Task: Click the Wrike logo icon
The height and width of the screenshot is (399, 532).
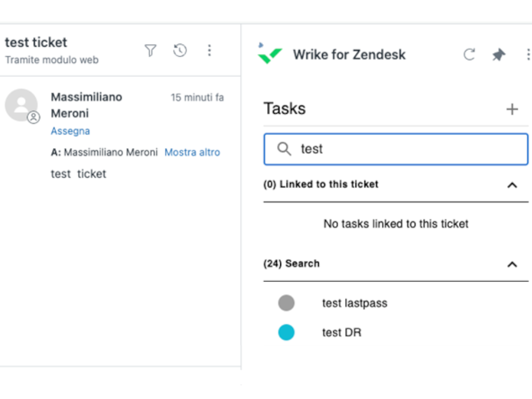Action: click(270, 54)
